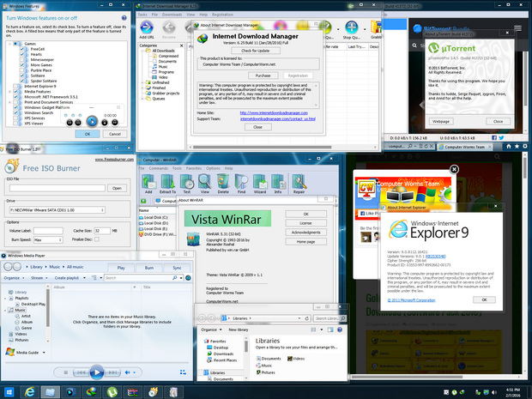Click Media Player play button
This screenshot has height=399, width=532.
[97, 372]
